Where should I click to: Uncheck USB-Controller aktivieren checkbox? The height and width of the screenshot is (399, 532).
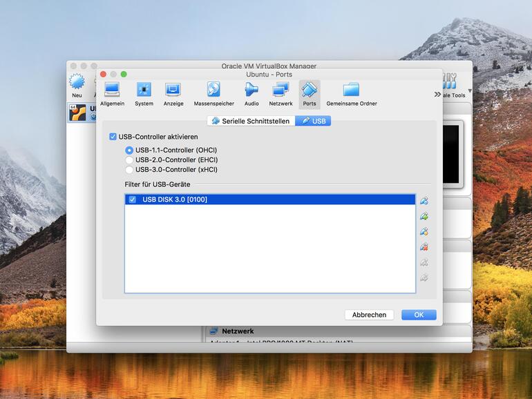(113, 137)
